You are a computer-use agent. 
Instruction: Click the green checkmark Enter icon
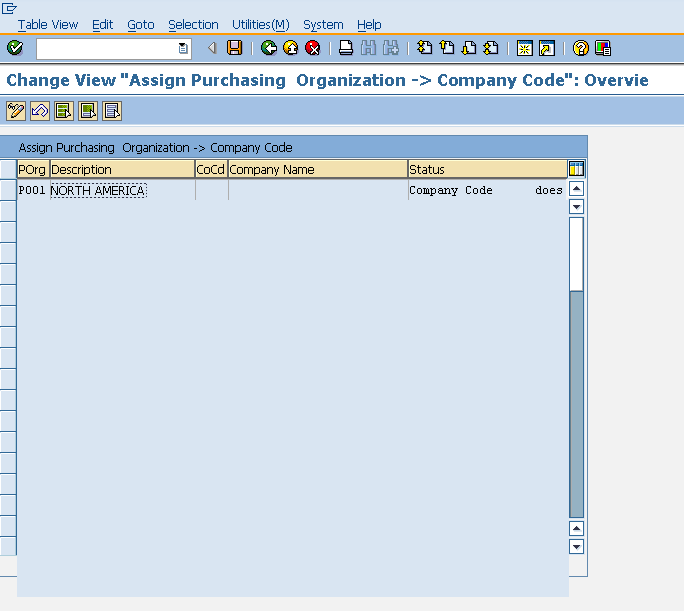click(x=15, y=48)
